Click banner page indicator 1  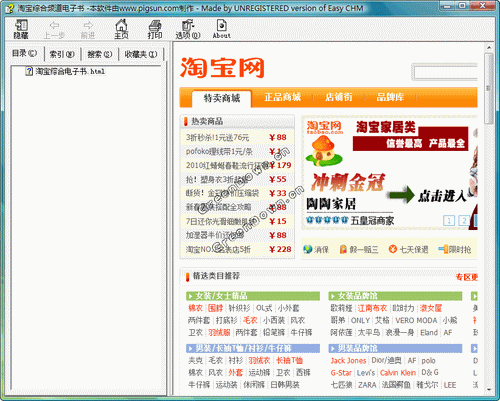tap(449, 220)
